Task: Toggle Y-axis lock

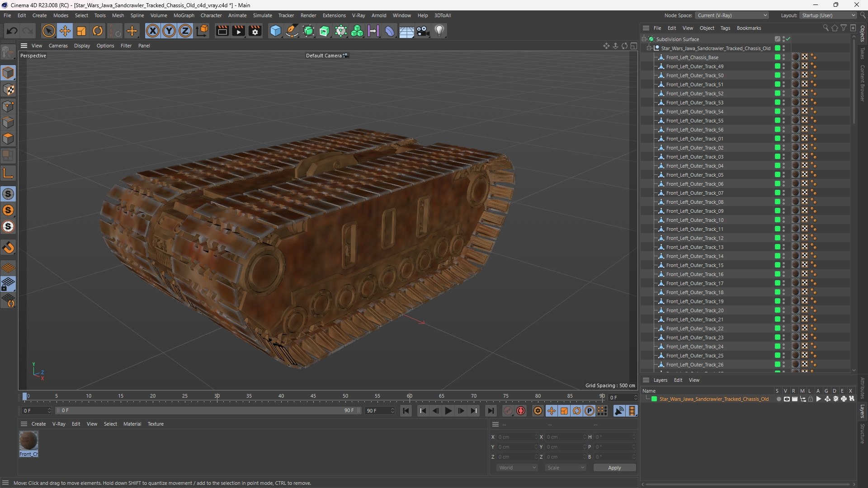Action: pyautogui.click(x=169, y=31)
